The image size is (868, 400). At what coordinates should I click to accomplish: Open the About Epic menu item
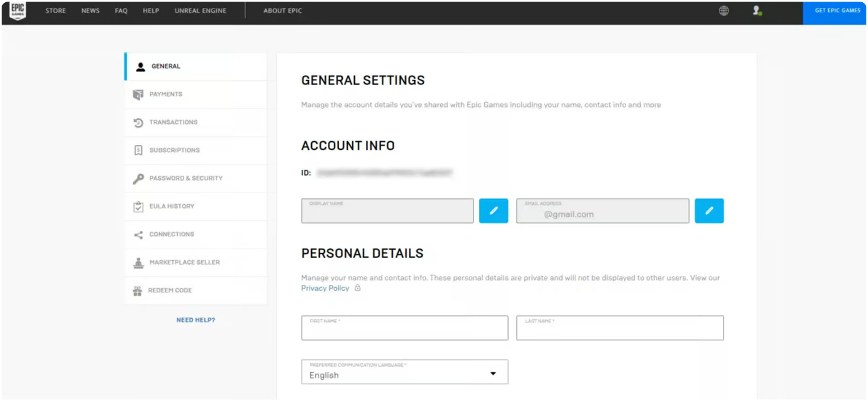[x=282, y=10]
